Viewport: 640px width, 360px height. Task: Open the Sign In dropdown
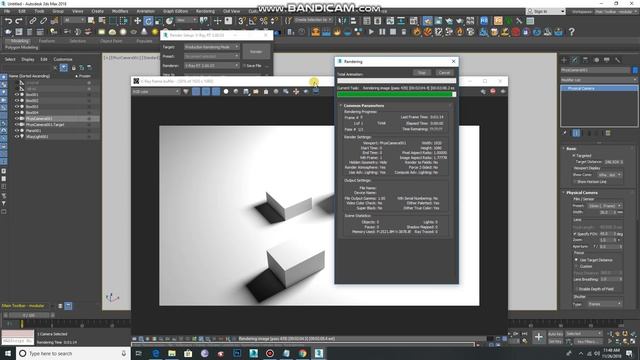point(545,11)
